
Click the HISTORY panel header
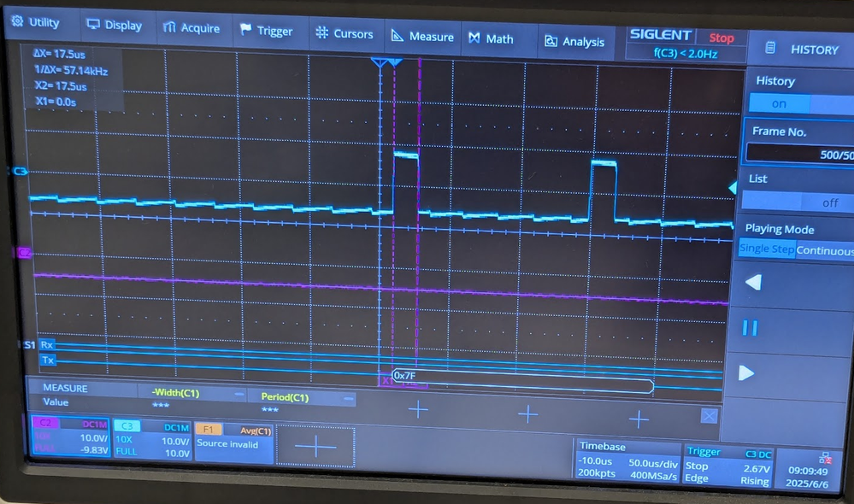point(802,49)
